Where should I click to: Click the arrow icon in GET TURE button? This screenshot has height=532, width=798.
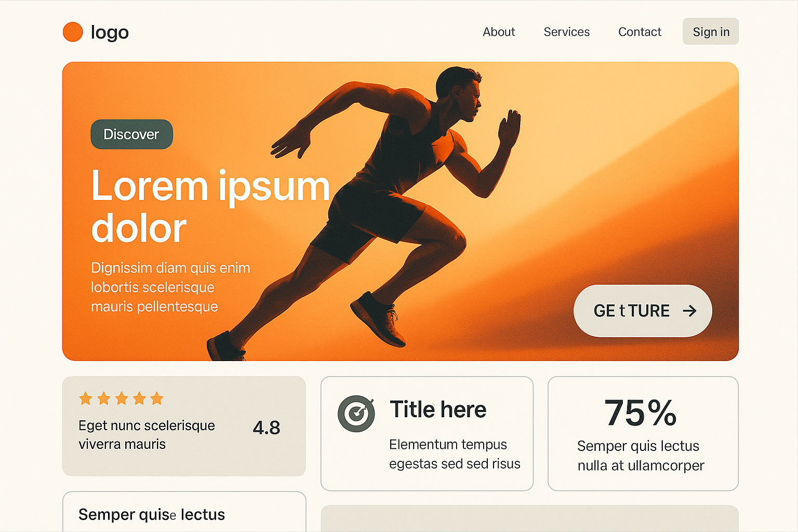click(689, 311)
